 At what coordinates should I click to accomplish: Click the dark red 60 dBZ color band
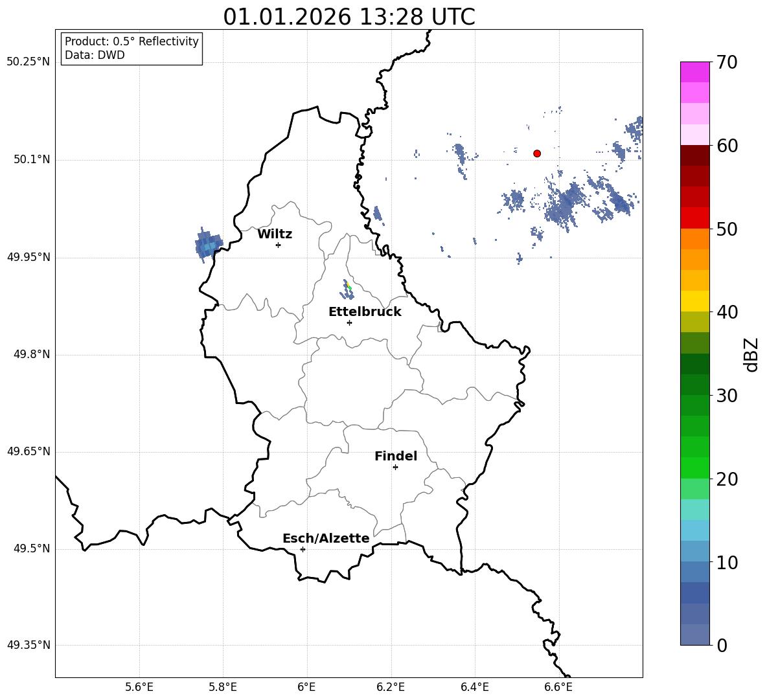coord(695,155)
